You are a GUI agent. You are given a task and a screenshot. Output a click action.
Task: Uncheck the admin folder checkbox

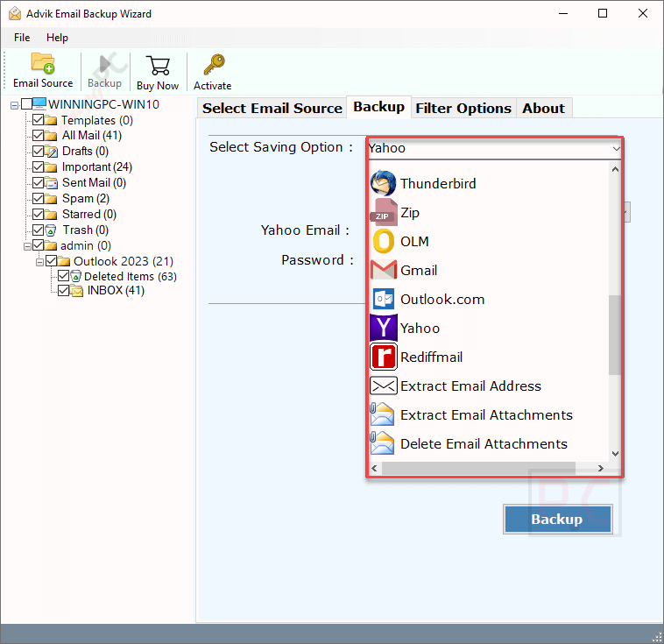[39, 244]
